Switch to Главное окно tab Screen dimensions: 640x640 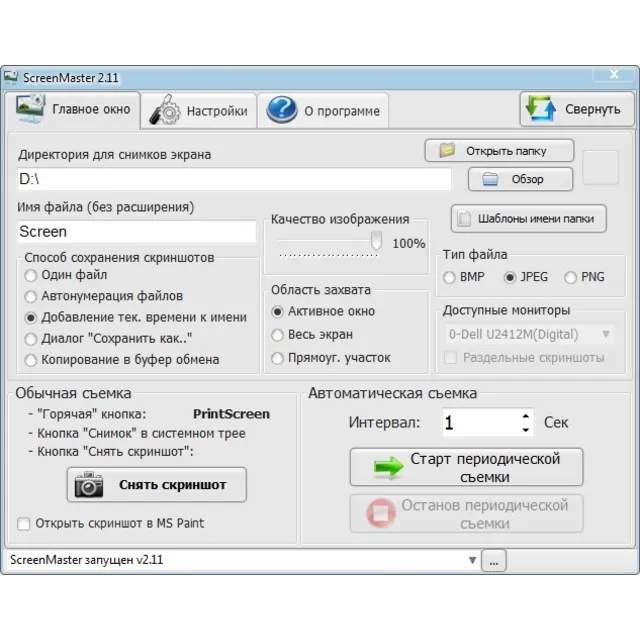coord(73,109)
